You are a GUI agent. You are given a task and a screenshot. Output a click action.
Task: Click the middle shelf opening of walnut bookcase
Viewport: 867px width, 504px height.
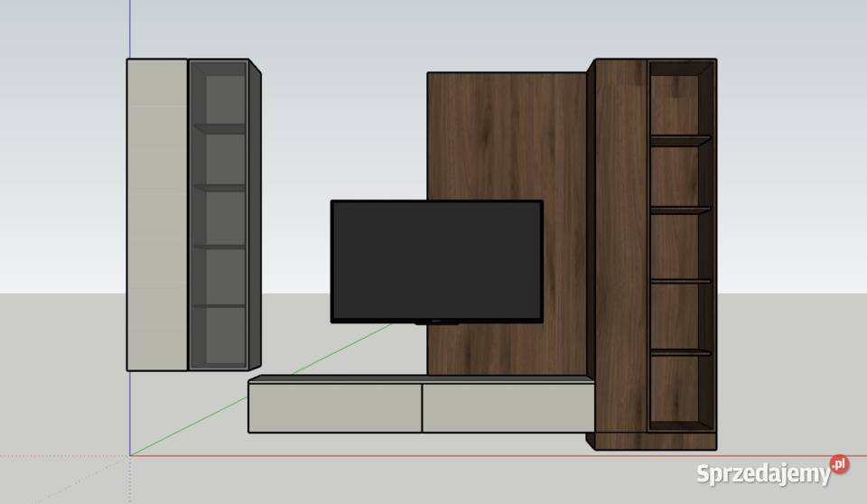point(677,246)
